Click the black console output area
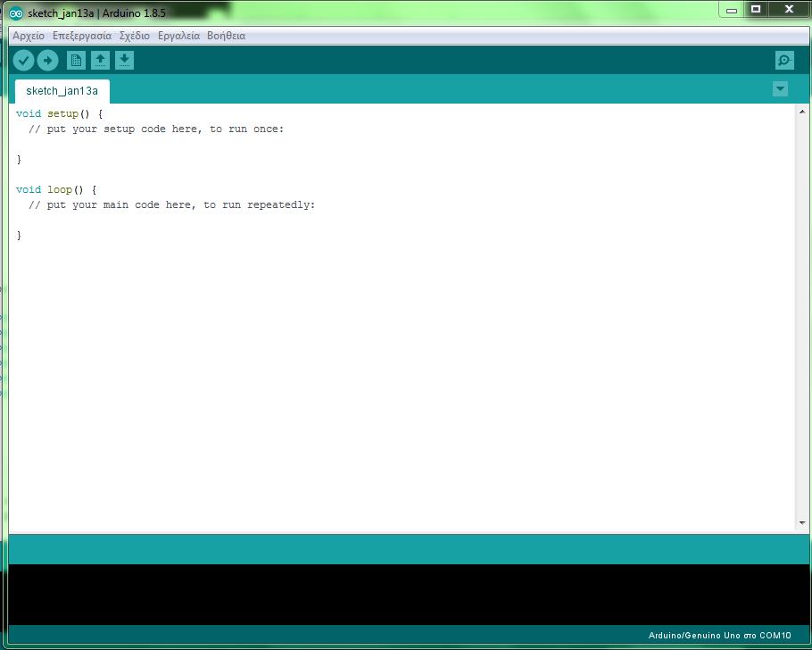Viewport: 812px width, 650px height. [x=409, y=594]
